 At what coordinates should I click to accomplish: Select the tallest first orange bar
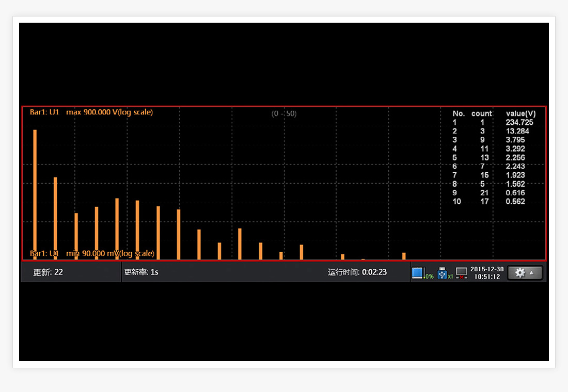tap(35, 193)
